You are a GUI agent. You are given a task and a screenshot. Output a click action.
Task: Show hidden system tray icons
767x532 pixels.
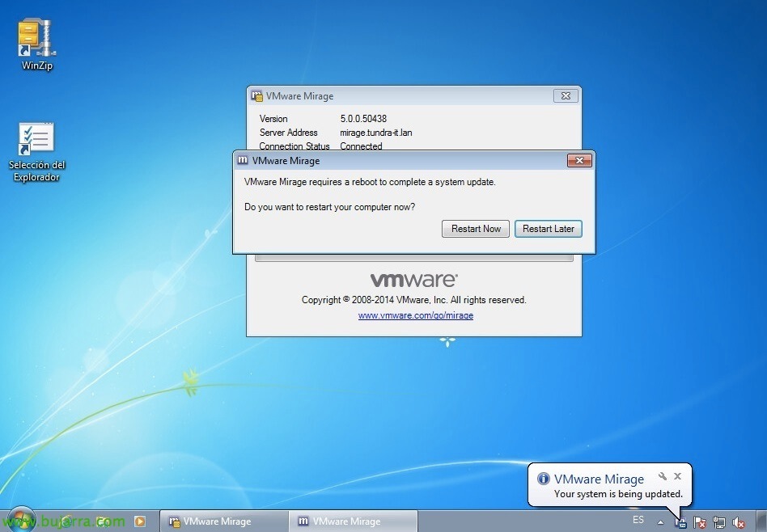tap(660, 522)
